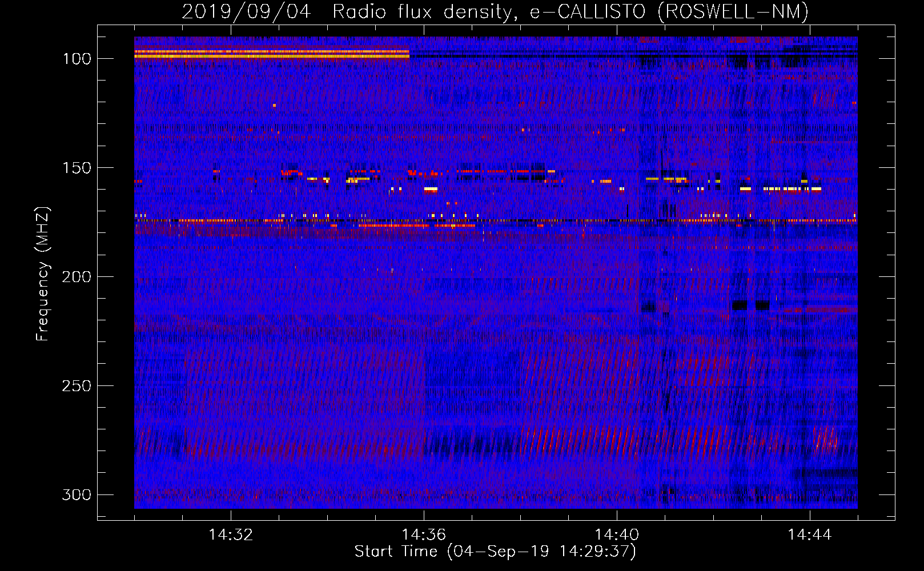Viewport: 924px width, 571px height.
Task: Click the 100 frequency tick label
Action: click(x=77, y=59)
